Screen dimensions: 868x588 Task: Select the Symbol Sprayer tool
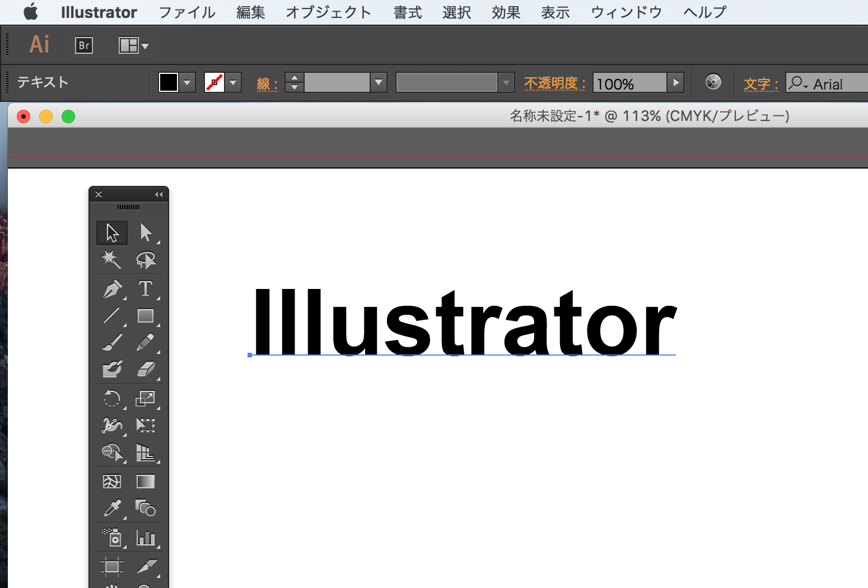(112, 538)
